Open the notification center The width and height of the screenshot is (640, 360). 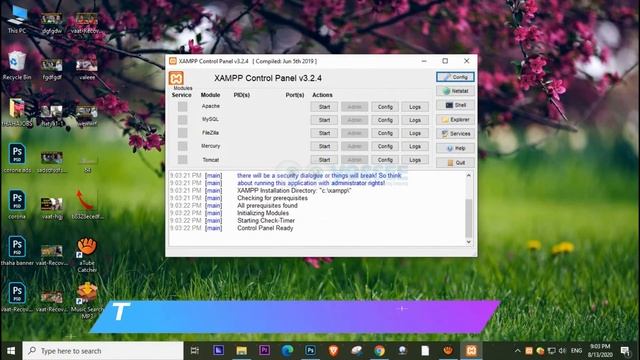tap(625, 351)
